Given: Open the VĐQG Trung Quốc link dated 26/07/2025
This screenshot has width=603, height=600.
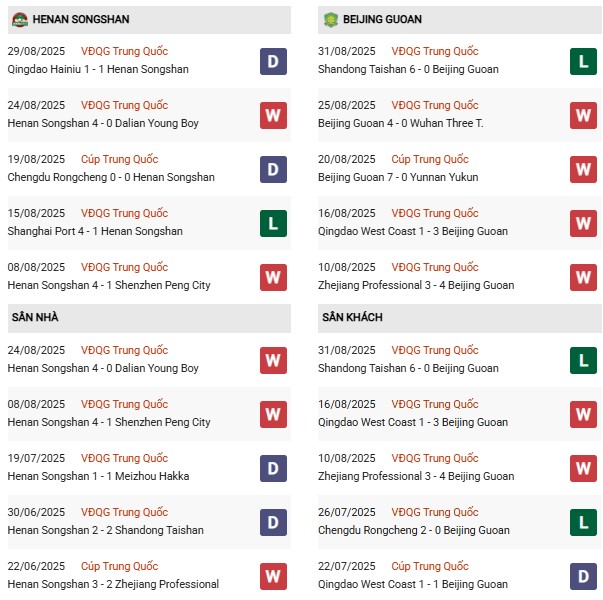Looking at the screenshot, I should pos(435,512).
